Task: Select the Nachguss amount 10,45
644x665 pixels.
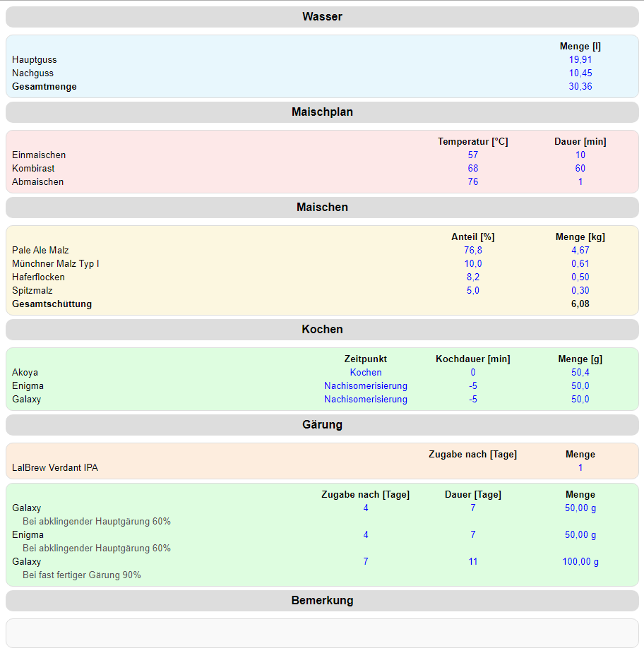Action: pyautogui.click(x=580, y=73)
